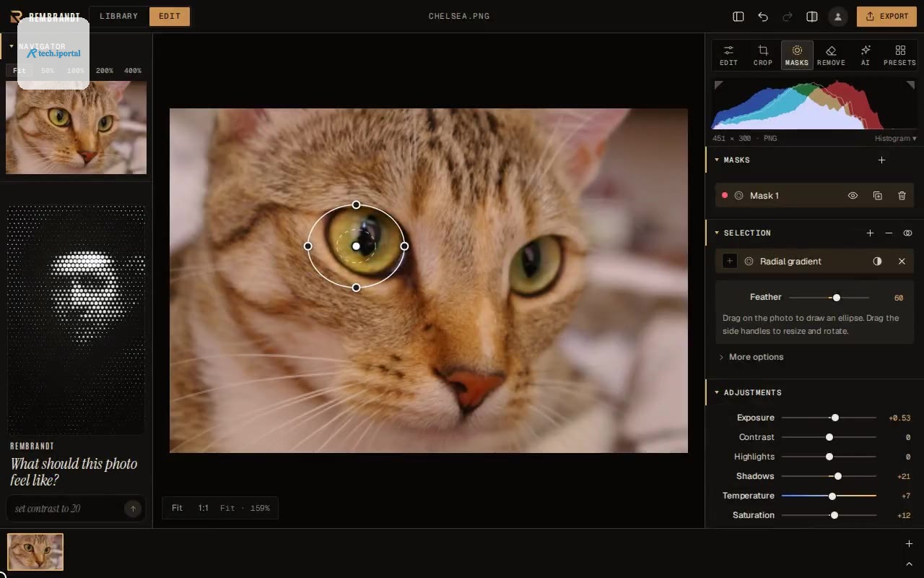Click the boxed plus icon beside Radial gradient
Screen dimensions: 924x578
(730, 262)
